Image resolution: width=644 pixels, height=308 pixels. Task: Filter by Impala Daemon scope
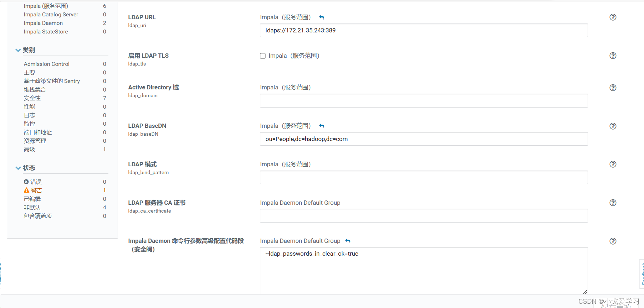[x=43, y=23]
